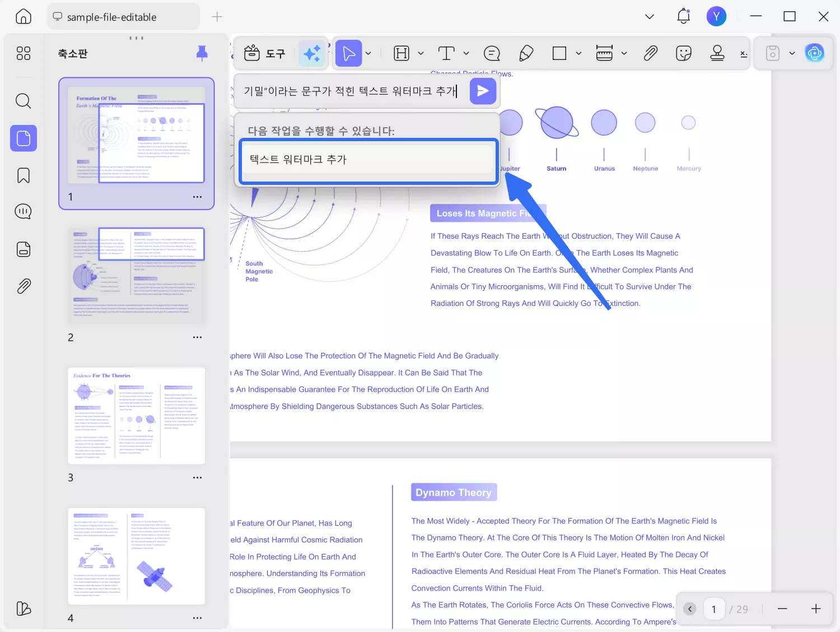Select the measure tool
The height and width of the screenshot is (632, 840).
pos(604,53)
